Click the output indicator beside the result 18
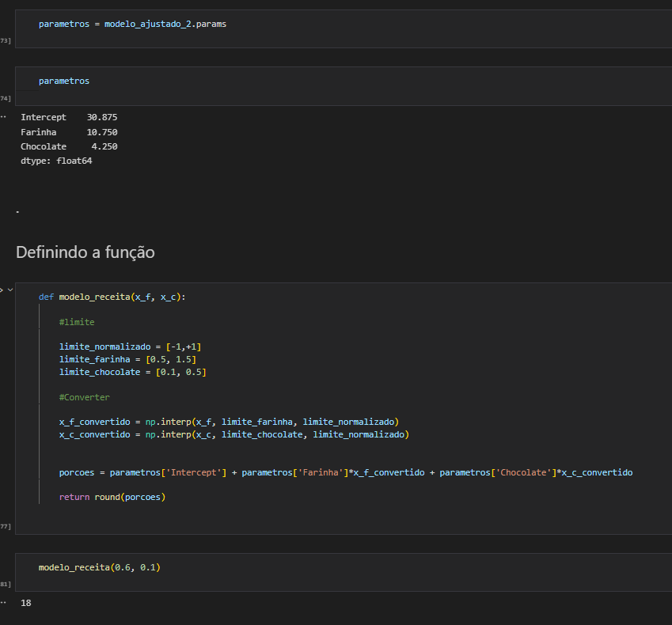This screenshot has height=625, width=672. [4, 602]
